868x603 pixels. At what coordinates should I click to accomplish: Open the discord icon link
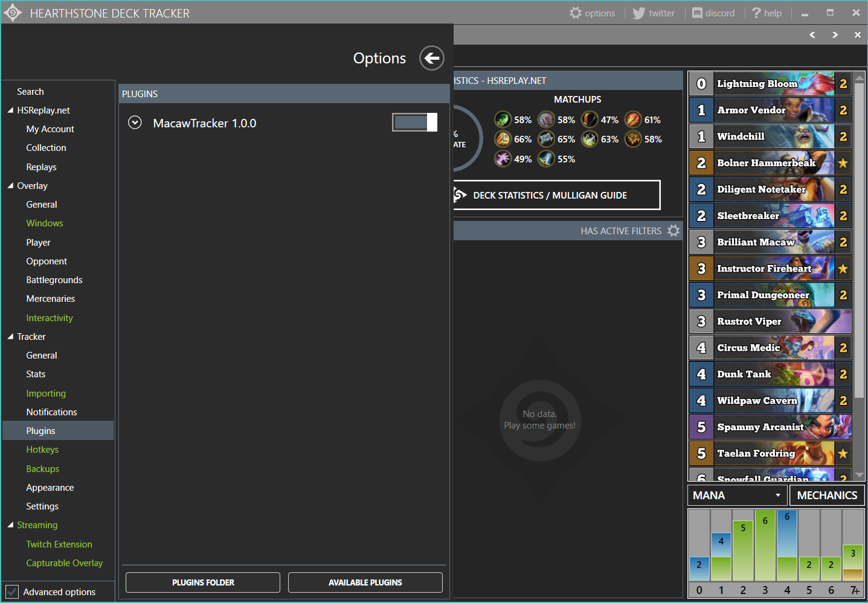[x=697, y=13]
